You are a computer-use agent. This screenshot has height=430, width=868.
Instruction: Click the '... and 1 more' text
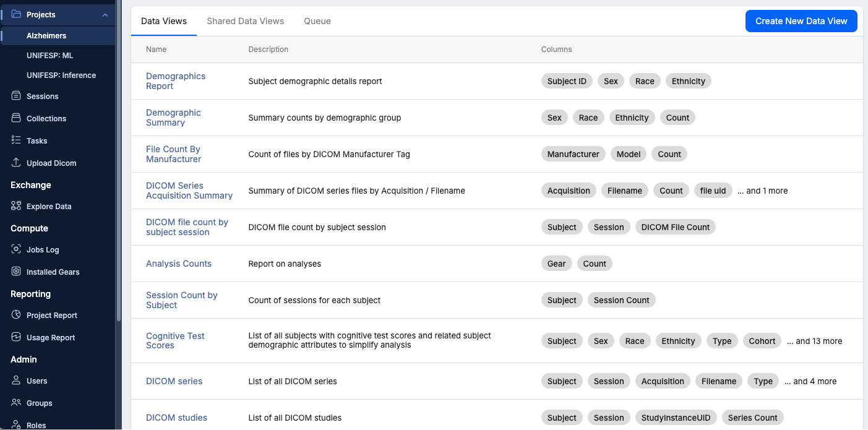pyautogui.click(x=763, y=191)
